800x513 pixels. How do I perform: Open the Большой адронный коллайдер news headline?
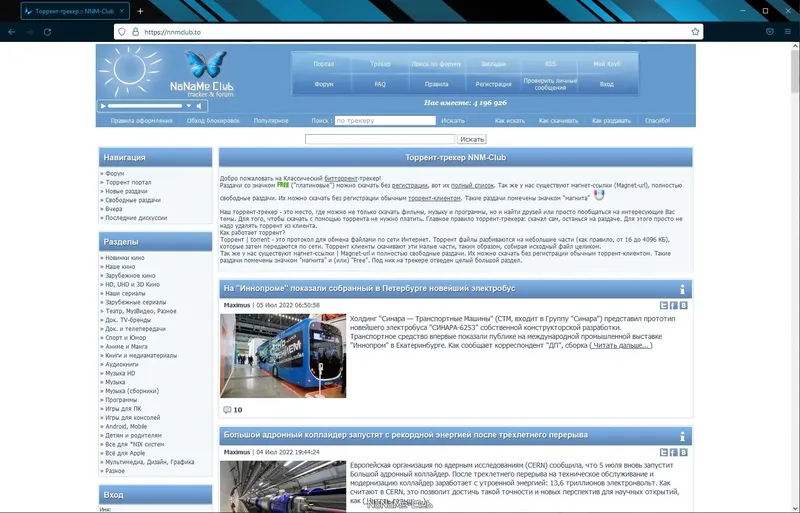(406, 435)
